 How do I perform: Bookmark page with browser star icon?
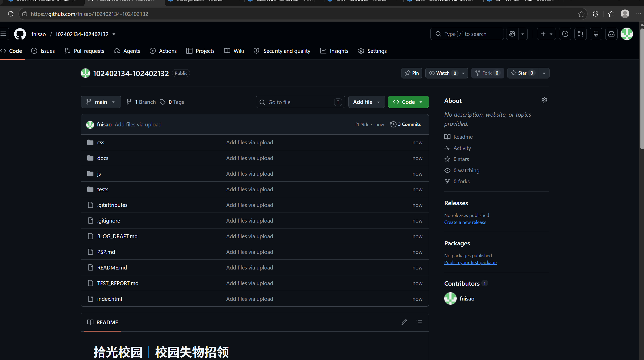point(581,14)
